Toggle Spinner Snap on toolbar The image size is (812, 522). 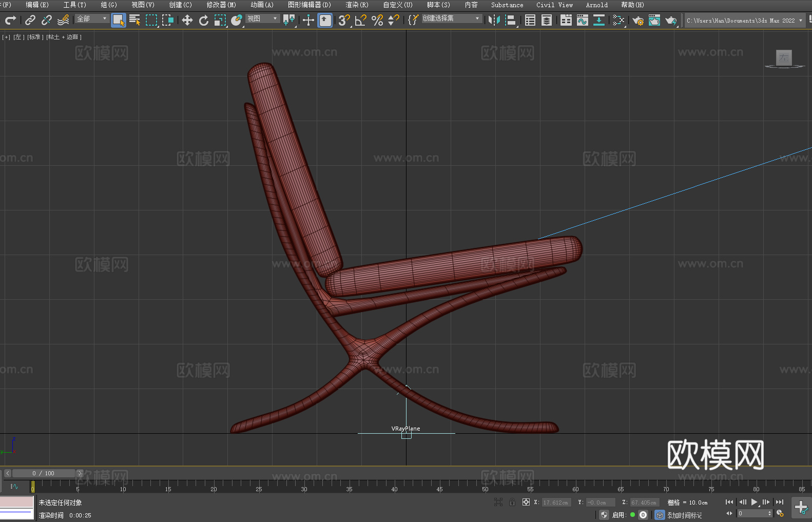coord(394,20)
